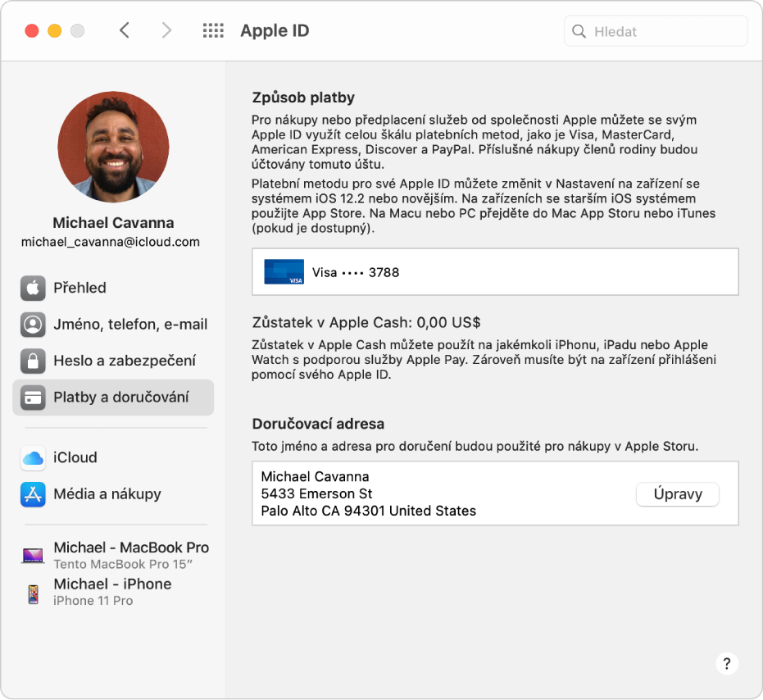Click the Visa card logo
The height and width of the screenshot is (700, 763).
coord(284,271)
